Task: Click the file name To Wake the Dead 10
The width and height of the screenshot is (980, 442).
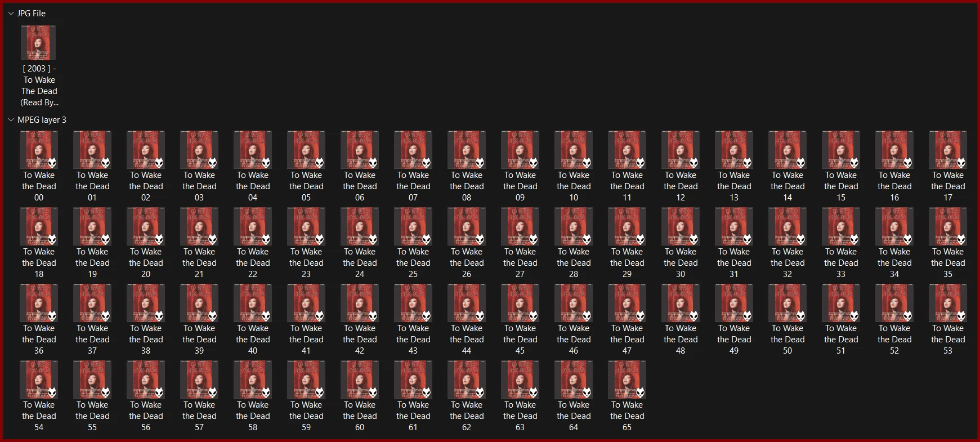Action: (x=574, y=186)
